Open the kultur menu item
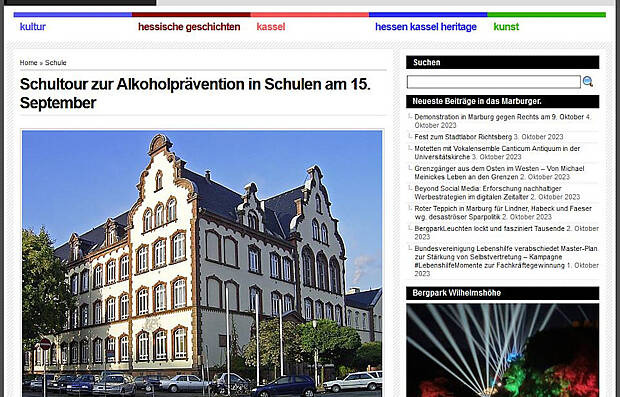The image size is (620, 397). (33, 27)
